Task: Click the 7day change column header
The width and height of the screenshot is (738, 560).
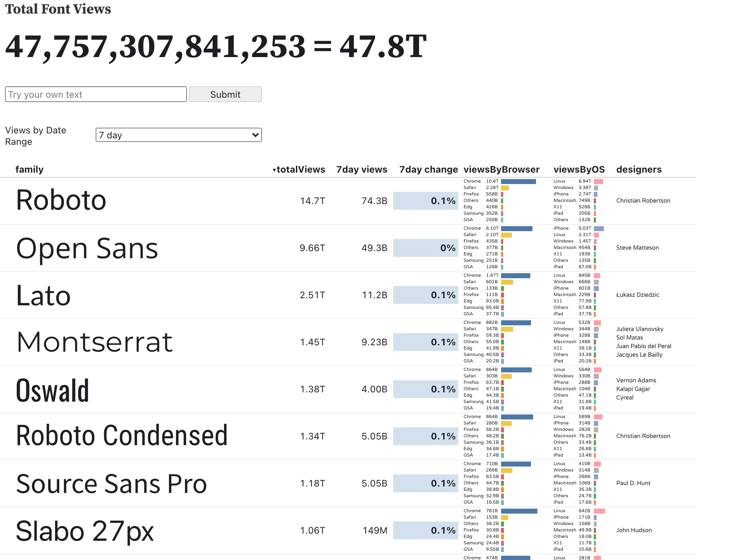Action: click(429, 169)
